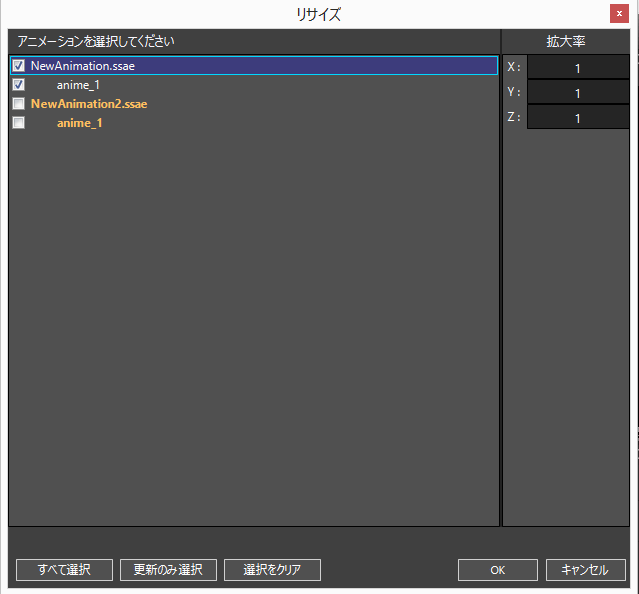Viewport: 639px width, 594px height.
Task: Click the すべて選択 button
Action: pos(64,570)
